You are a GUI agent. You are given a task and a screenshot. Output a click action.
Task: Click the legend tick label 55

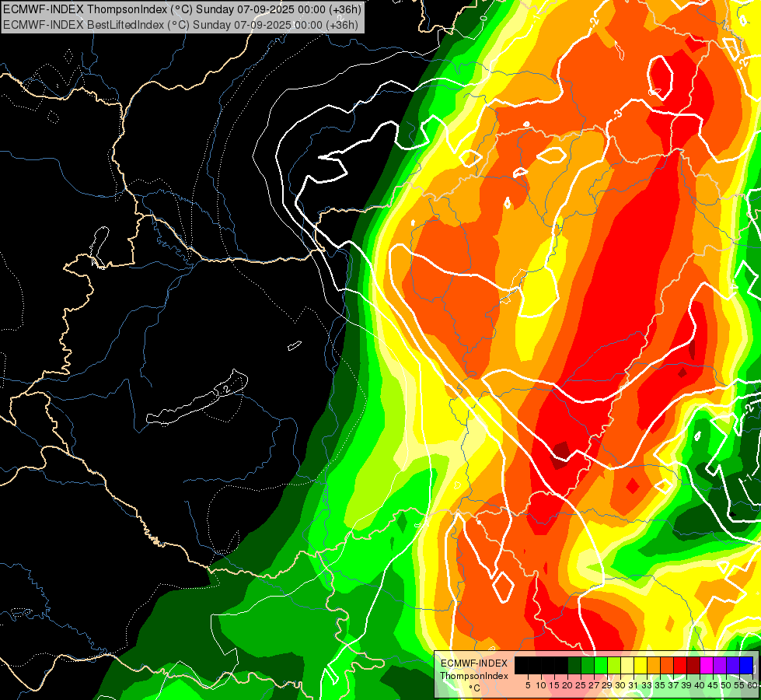tap(740, 685)
